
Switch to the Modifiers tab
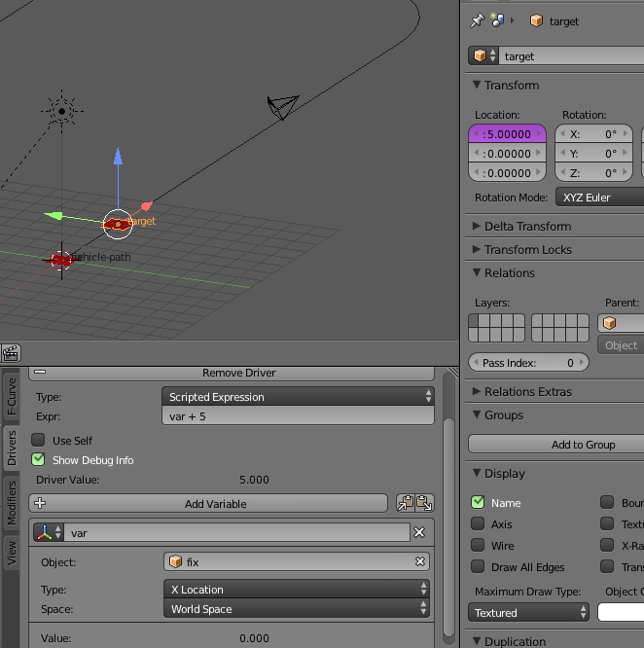point(12,502)
